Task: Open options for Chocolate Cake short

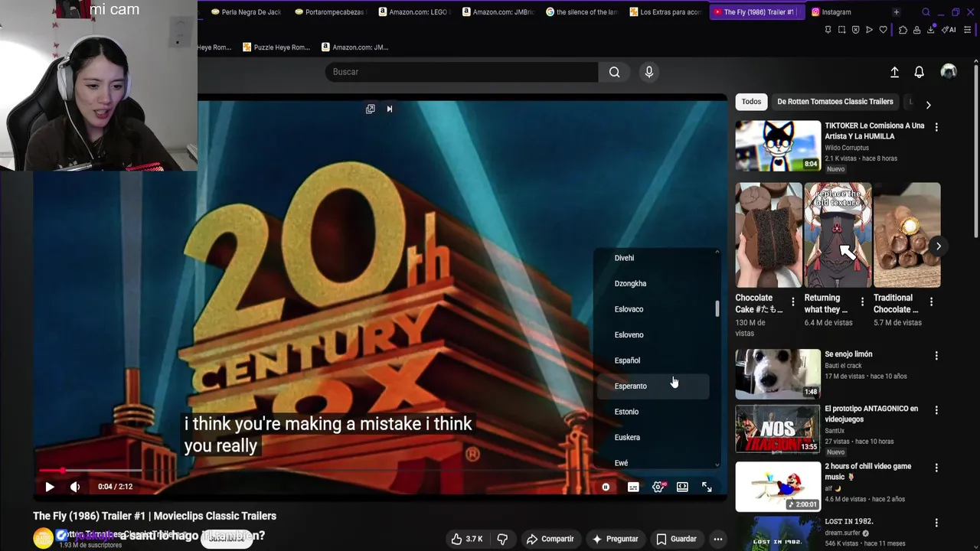Action: [793, 302]
